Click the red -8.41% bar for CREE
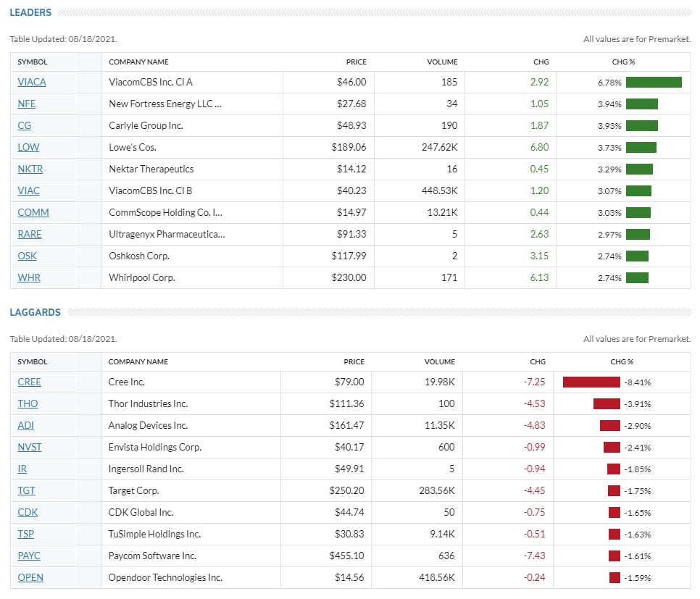Viewport: 700px width, 599px height. pyautogui.click(x=591, y=382)
